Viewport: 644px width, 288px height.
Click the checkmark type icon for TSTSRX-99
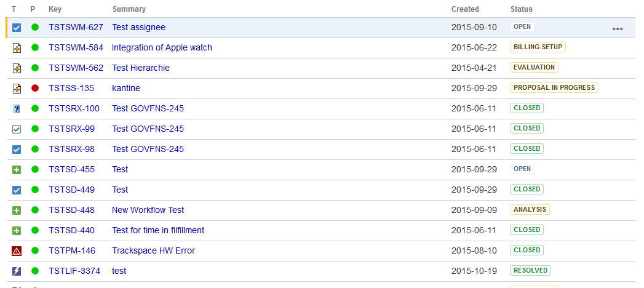tap(17, 129)
